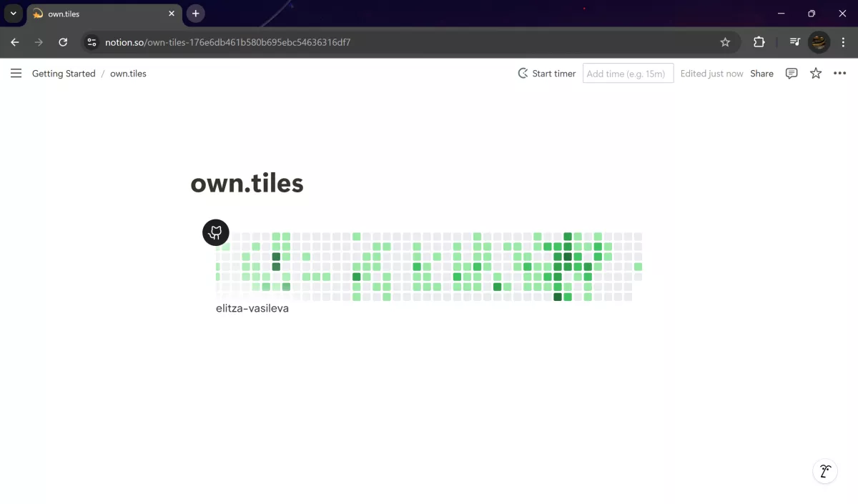
Task: Click the Share button
Action: click(761, 73)
